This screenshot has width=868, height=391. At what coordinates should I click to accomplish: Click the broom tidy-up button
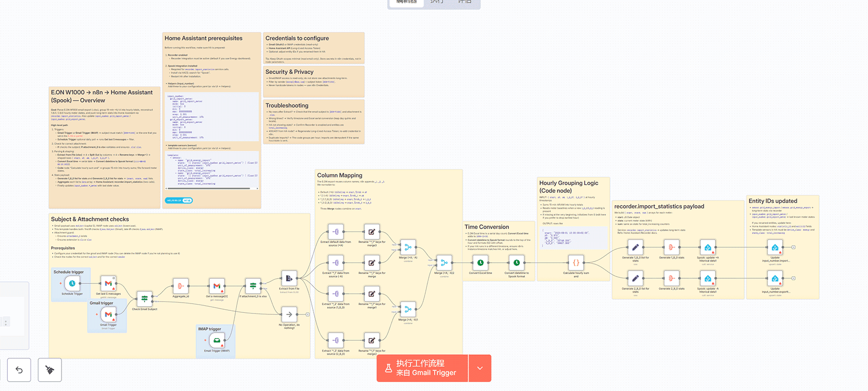50,370
